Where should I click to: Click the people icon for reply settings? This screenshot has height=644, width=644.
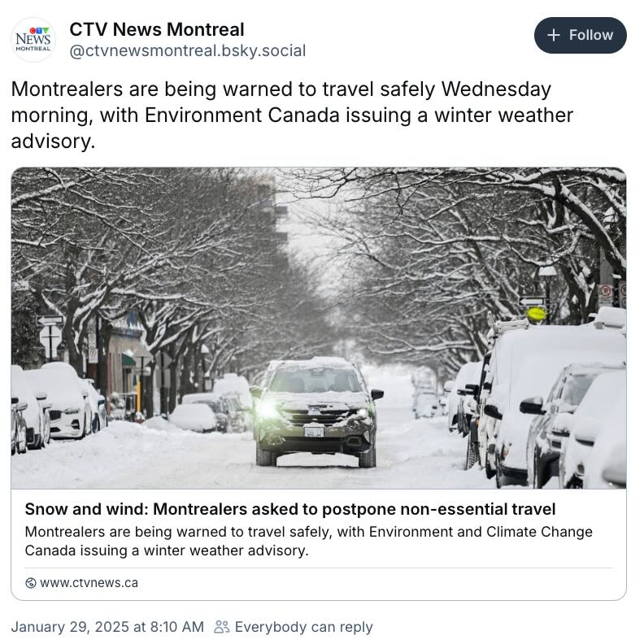[222, 627]
